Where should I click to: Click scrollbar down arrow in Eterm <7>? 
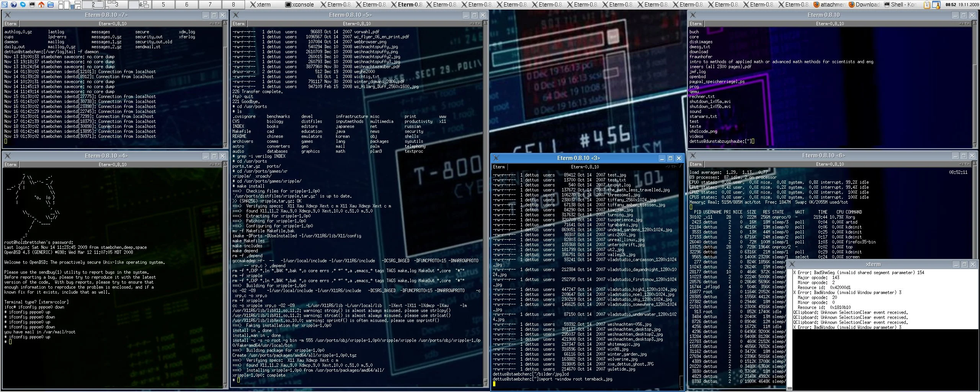226,145
